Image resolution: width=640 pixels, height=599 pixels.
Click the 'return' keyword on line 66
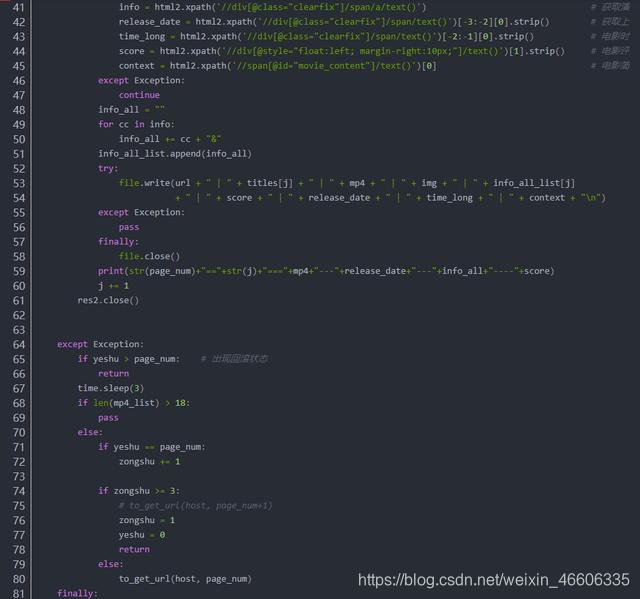pyautogui.click(x=113, y=374)
